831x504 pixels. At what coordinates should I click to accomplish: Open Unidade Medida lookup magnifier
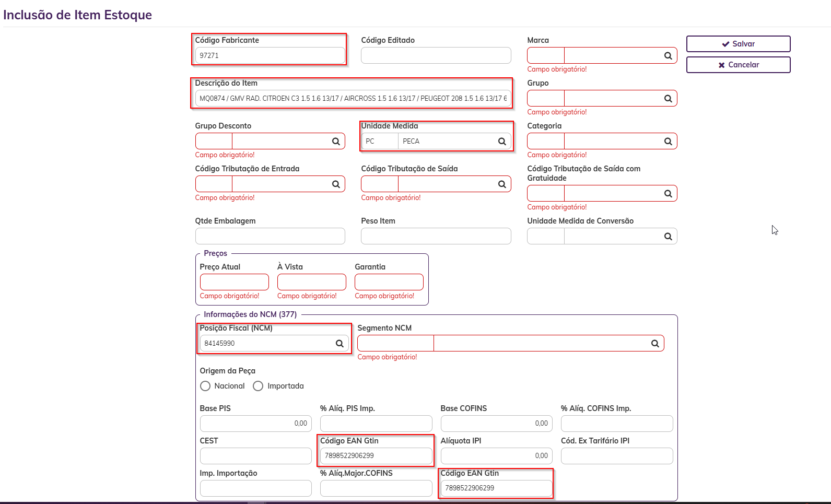[502, 142]
